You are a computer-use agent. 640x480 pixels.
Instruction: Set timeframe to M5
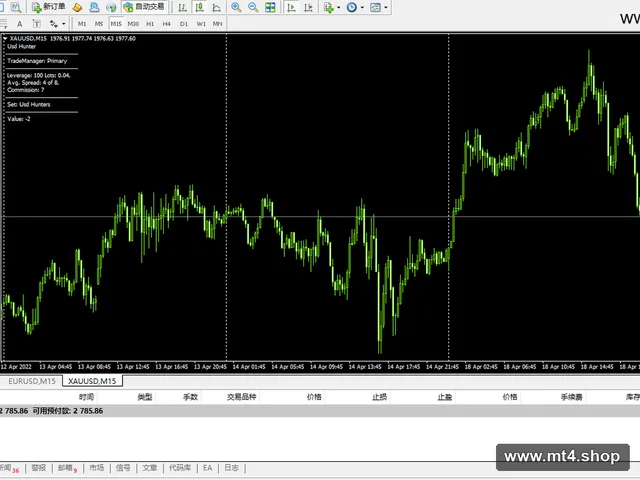click(x=99, y=24)
